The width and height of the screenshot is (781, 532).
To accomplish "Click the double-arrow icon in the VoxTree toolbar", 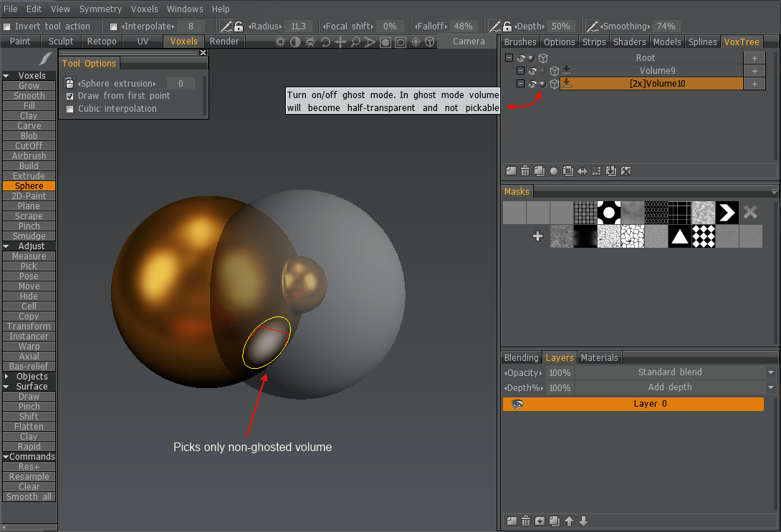I will pos(583,171).
